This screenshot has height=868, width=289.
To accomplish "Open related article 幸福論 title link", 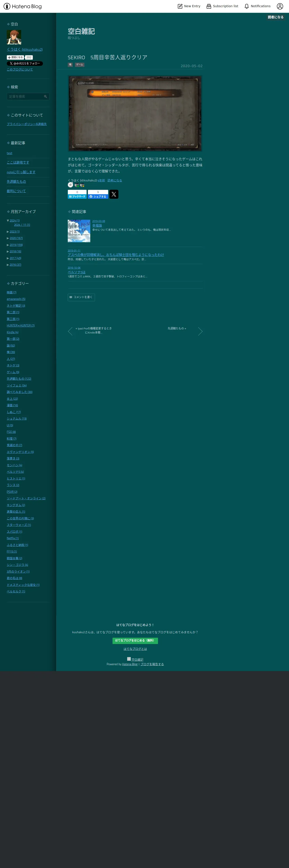I will pyautogui.click(x=97, y=225).
